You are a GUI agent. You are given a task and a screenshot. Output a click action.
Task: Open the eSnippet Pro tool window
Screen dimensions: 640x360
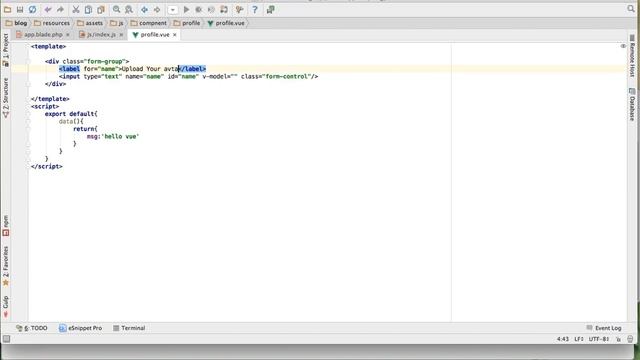coord(80,328)
